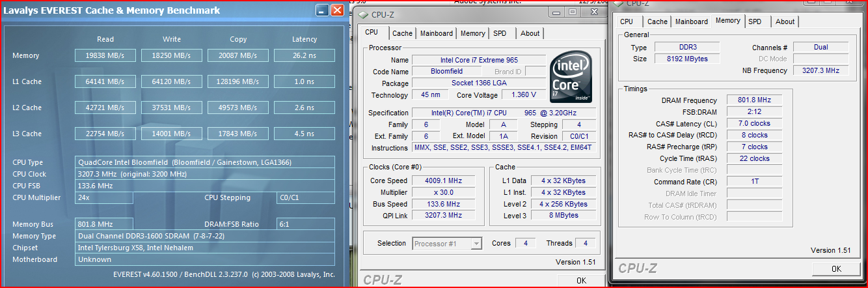Open the SPD tab in the processor CPU-Z window
Image resolution: width=868 pixels, height=288 pixels.
click(500, 33)
